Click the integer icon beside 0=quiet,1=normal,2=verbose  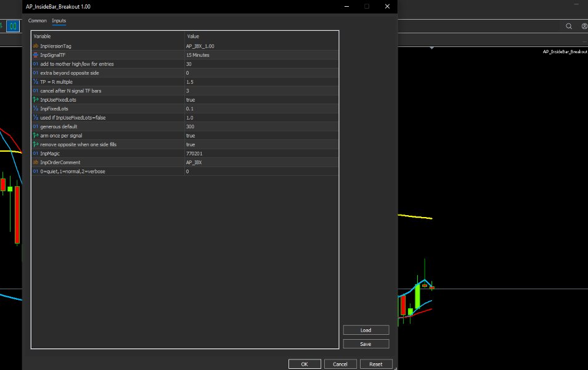36,171
